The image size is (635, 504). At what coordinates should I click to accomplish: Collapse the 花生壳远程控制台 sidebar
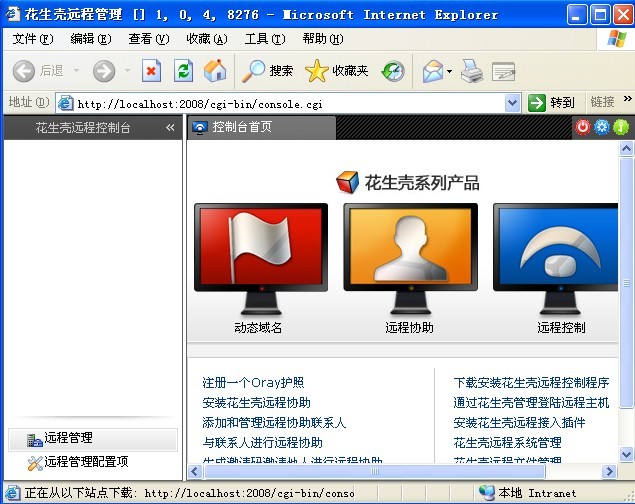(170, 128)
